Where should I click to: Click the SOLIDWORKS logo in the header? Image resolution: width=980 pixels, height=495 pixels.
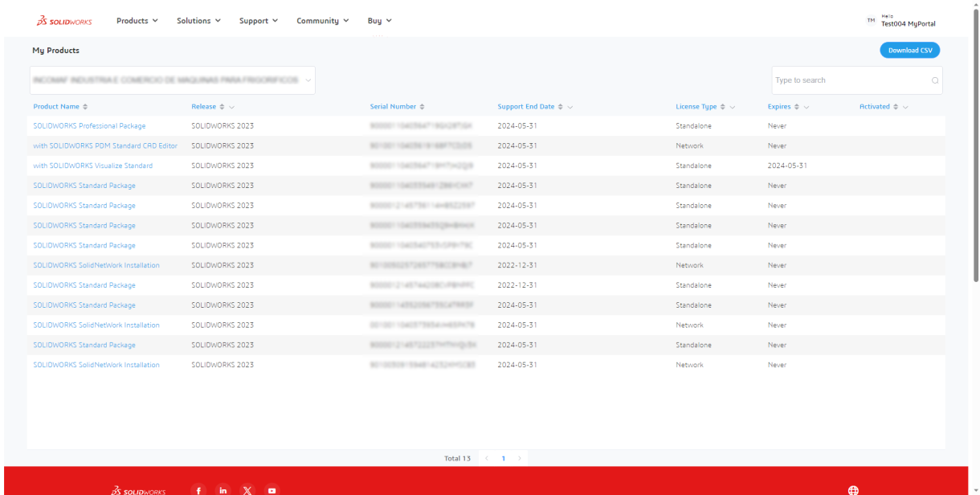pyautogui.click(x=65, y=21)
